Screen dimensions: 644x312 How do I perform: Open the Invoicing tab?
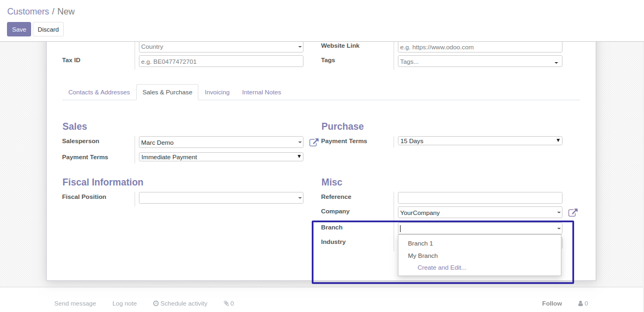[217, 92]
